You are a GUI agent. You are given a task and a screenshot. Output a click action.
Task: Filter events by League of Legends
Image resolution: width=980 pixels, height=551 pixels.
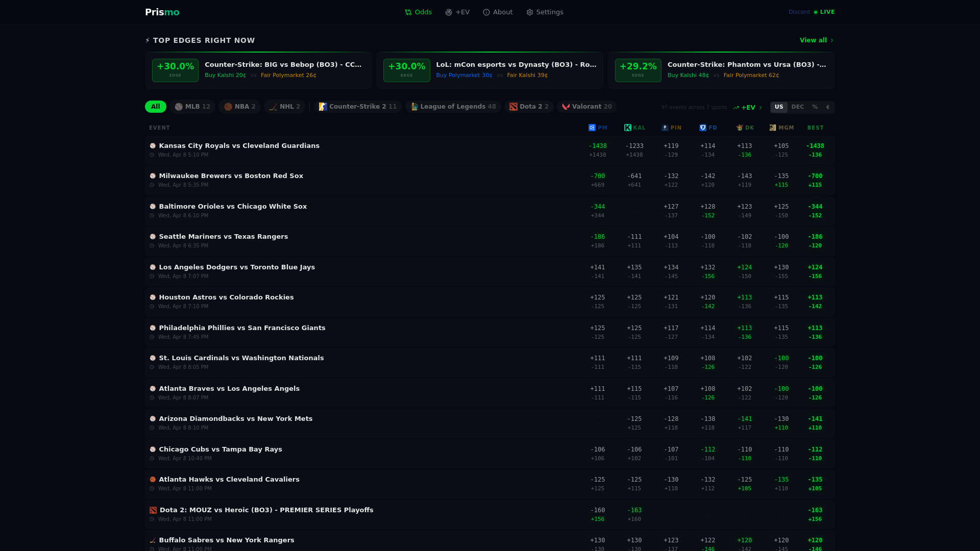coord(453,107)
